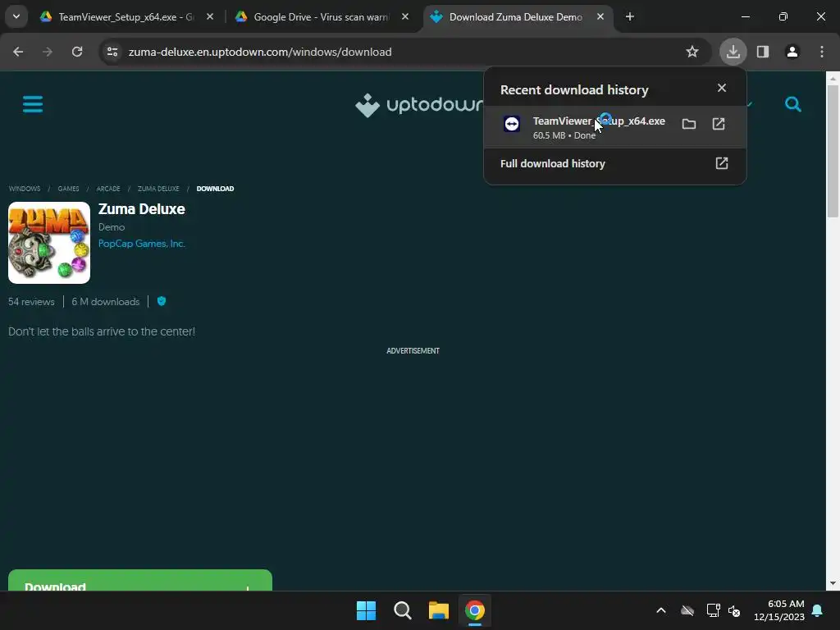View site information icon in address bar

pos(112,52)
